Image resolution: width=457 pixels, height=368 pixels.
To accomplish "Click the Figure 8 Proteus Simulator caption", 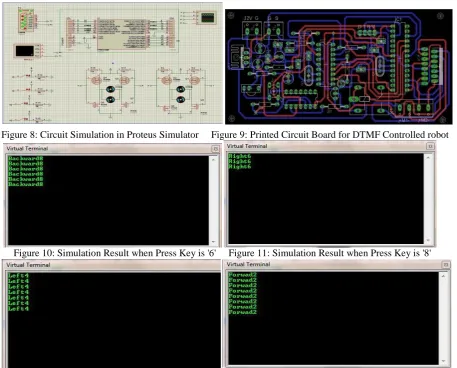I will (x=100, y=135).
